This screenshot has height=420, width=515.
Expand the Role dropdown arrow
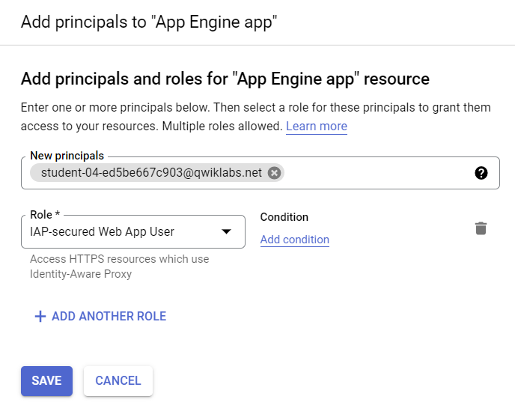[226, 231]
